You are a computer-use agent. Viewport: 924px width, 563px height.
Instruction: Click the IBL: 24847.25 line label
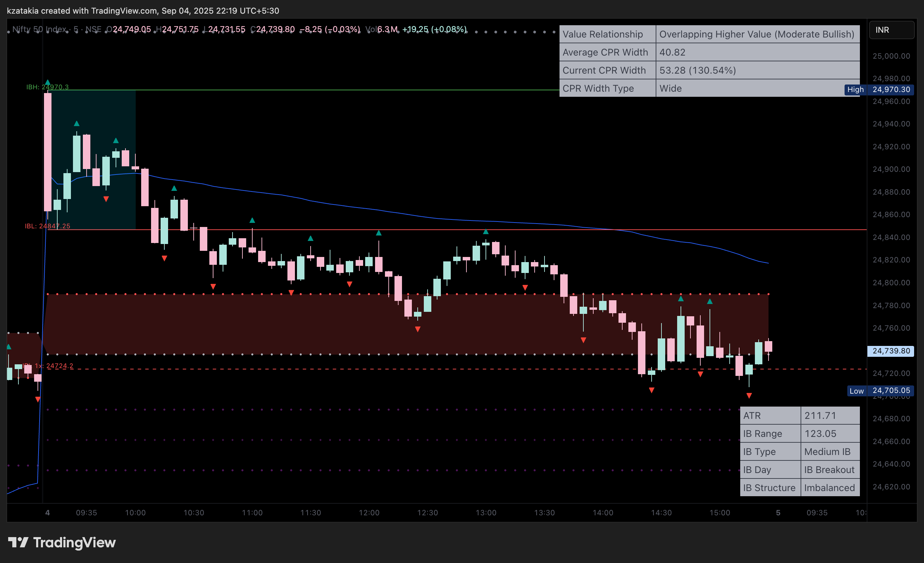pyautogui.click(x=47, y=226)
